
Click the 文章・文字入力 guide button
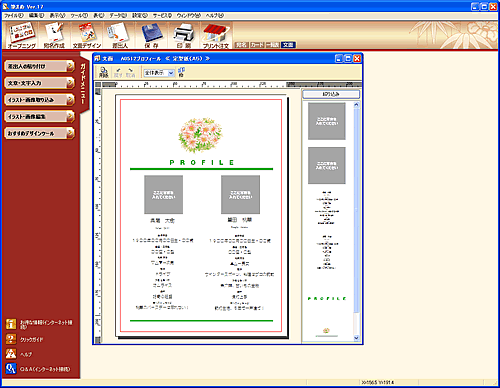(x=39, y=83)
